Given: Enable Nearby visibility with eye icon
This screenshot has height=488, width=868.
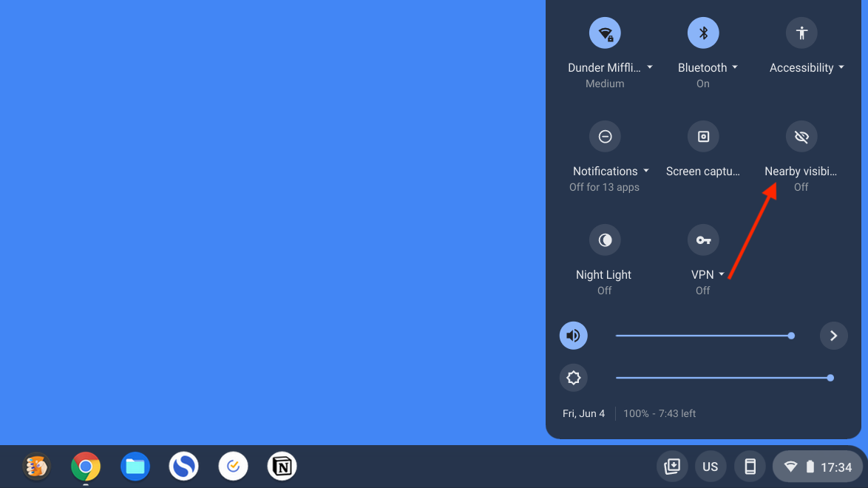Looking at the screenshot, I should [801, 136].
